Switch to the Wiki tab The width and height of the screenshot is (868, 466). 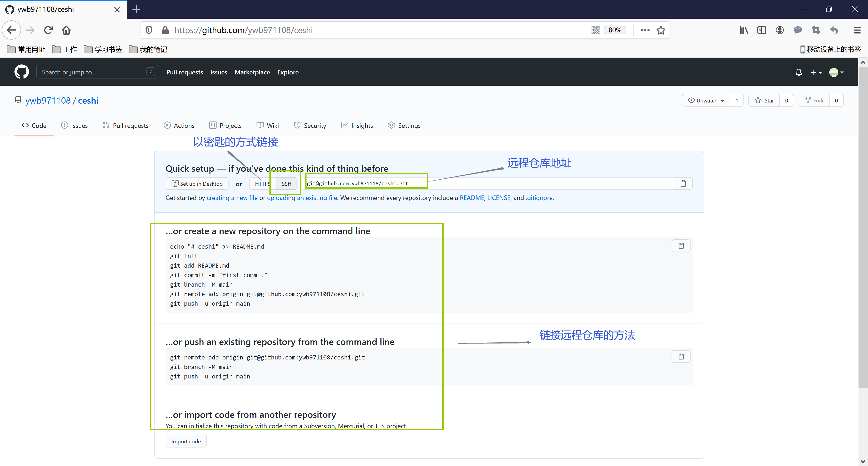coord(268,126)
